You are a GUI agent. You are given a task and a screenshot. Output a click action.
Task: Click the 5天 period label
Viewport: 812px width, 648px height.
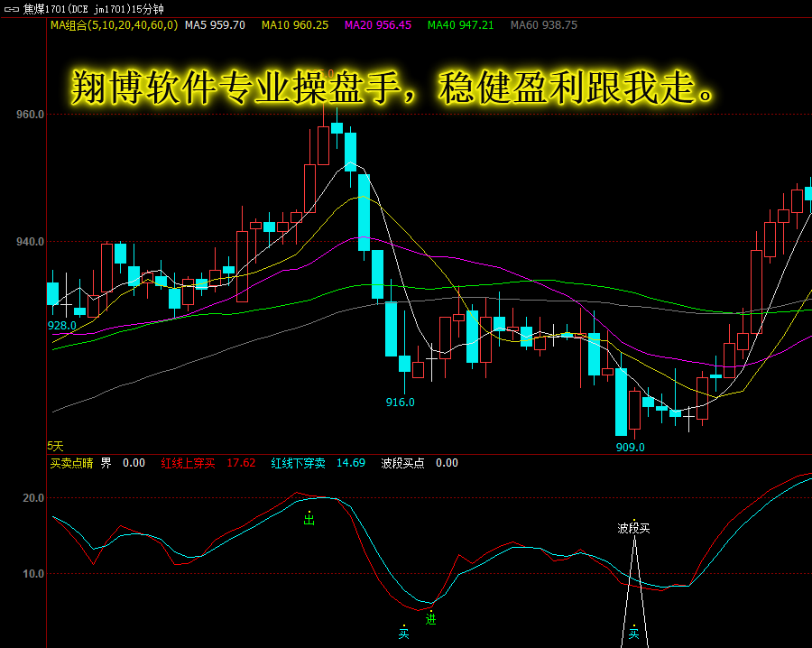(x=55, y=446)
